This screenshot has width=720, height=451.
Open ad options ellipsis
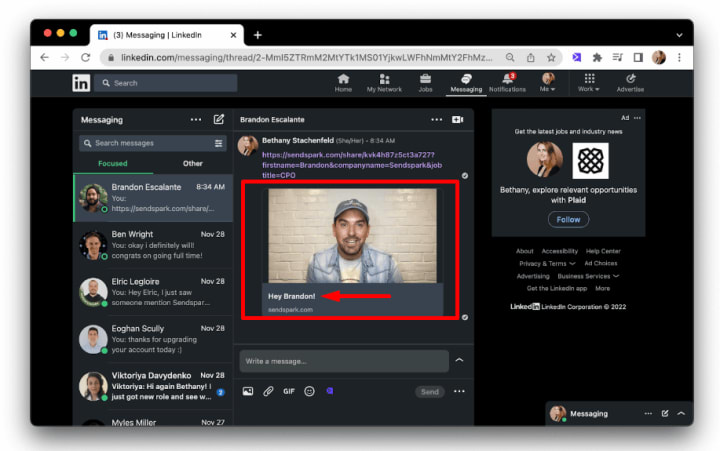(637, 118)
